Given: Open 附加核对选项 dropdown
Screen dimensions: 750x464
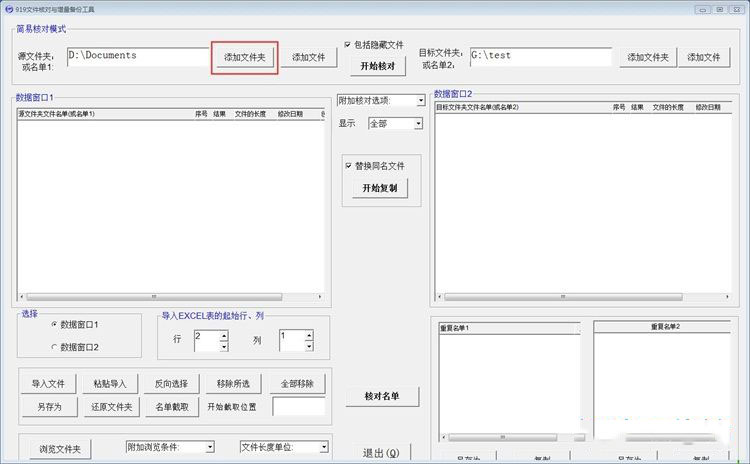Looking at the screenshot, I should (420, 100).
